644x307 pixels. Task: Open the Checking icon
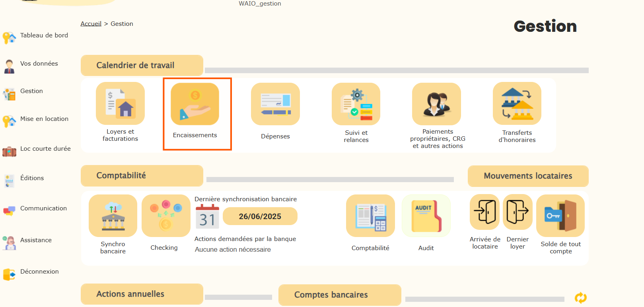[x=166, y=216]
